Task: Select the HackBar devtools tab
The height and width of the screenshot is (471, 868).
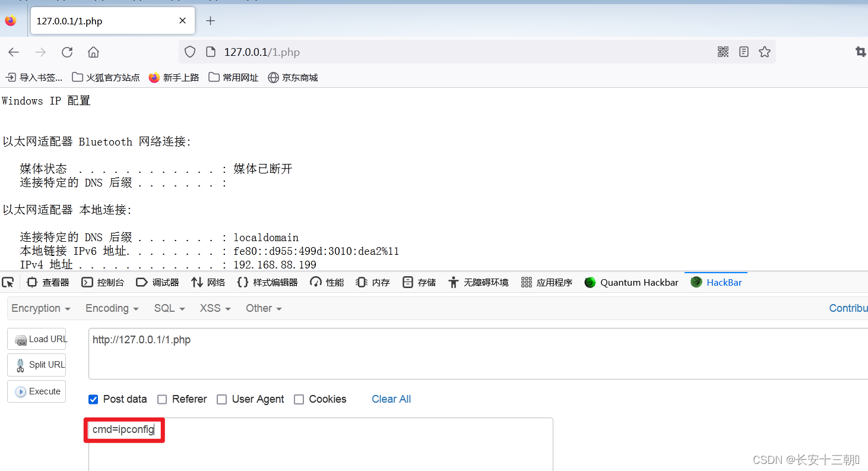Action: pos(717,283)
